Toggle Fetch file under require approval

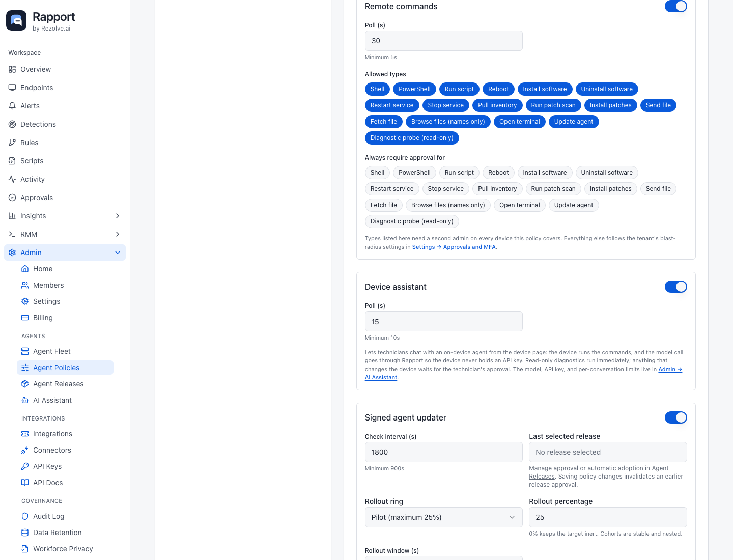tap(384, 205)
